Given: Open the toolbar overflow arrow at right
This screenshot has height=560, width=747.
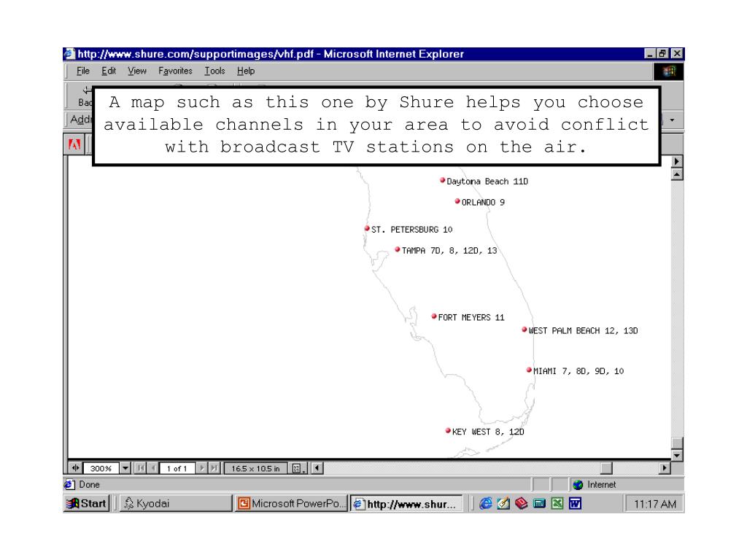Looking at the screenshot, I should 672,120.
